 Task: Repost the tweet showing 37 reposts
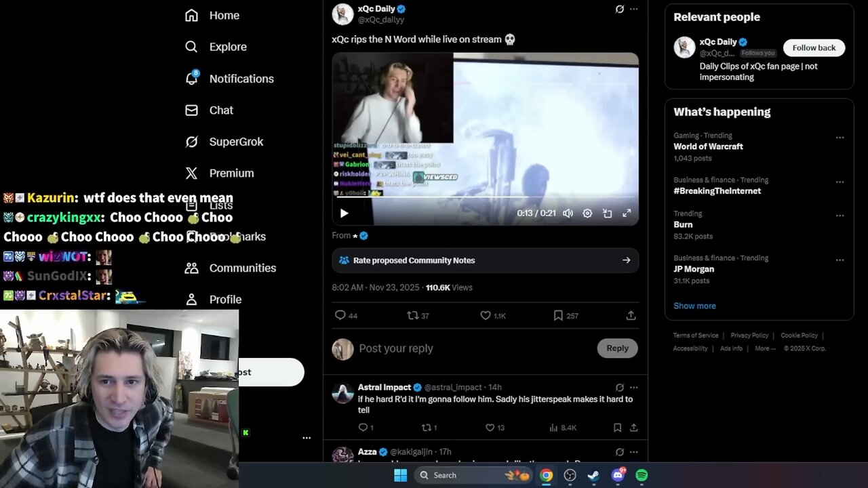[418, 316]
